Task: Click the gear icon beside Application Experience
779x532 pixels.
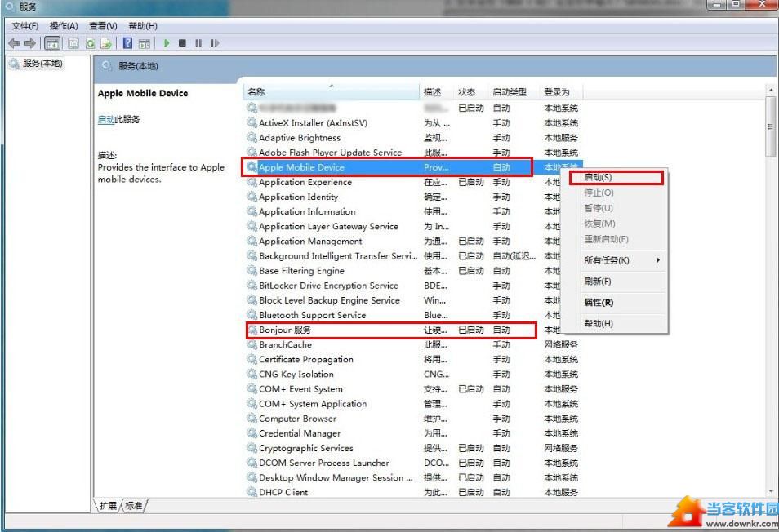Action: [252, 182]
